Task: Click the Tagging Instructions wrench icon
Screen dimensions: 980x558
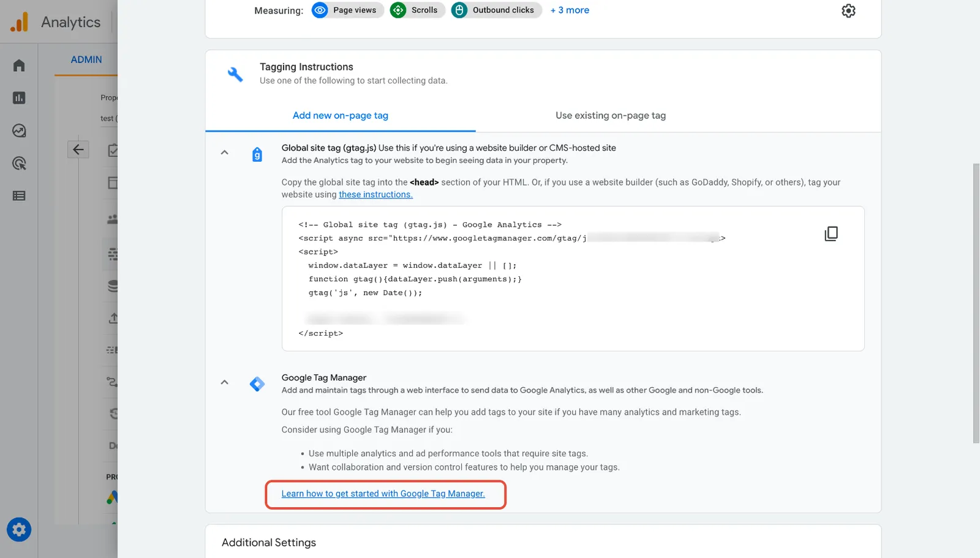Action: (x=235, y=74)
